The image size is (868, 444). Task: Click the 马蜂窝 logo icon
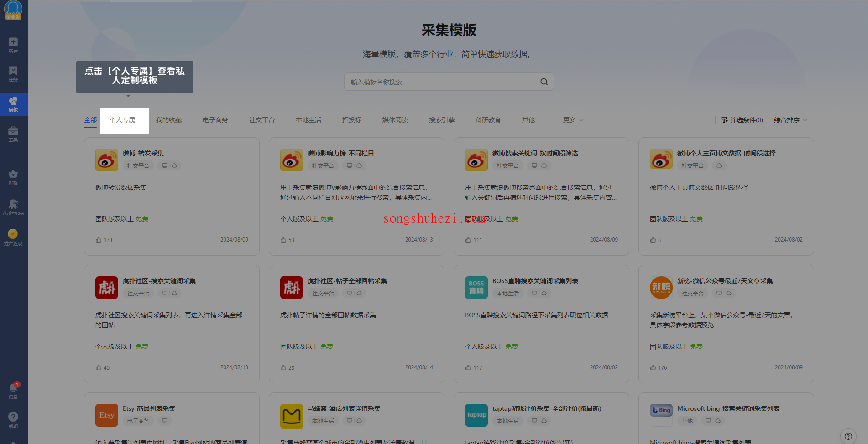click(292, 415)
